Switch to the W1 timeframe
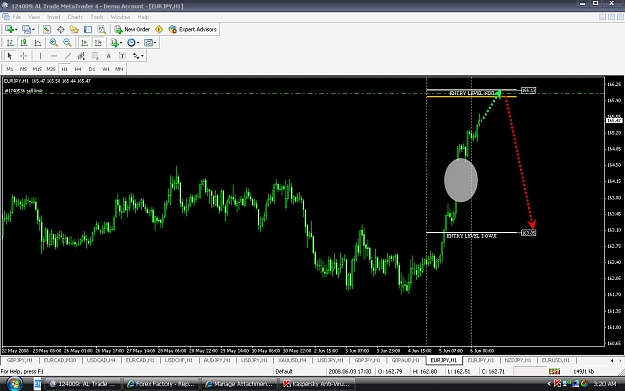 click(x=106, y=69)
